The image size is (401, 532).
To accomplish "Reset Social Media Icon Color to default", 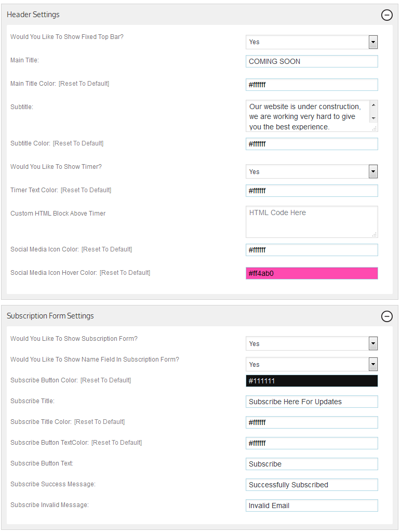I will click(106, 249).
